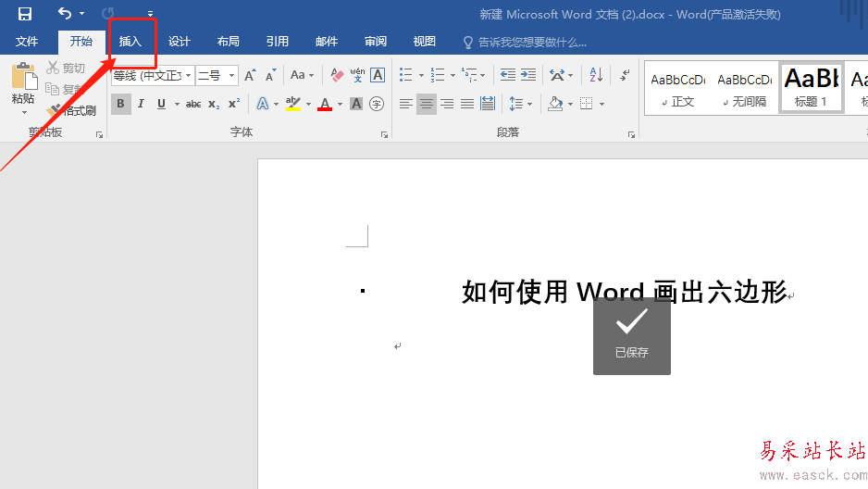Click the 剪切 cut button
This screenshot has width=868, height=489.
[x=67, y=69]
